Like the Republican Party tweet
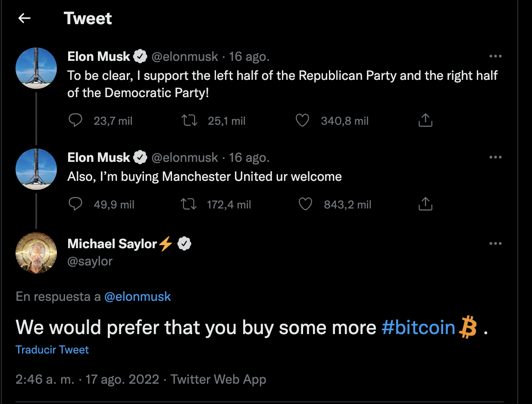 coord(302,121)
